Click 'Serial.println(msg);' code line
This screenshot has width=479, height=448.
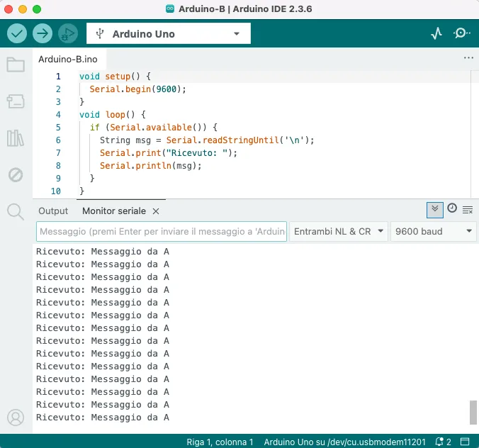tap(151, 166)
